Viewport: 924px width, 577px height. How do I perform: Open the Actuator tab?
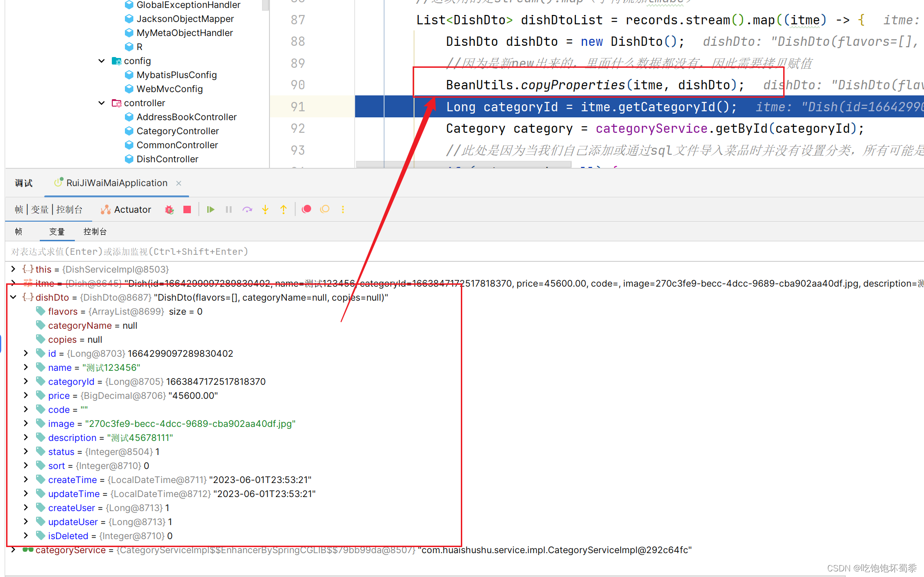pyautogui.click(x=126, y=209)
